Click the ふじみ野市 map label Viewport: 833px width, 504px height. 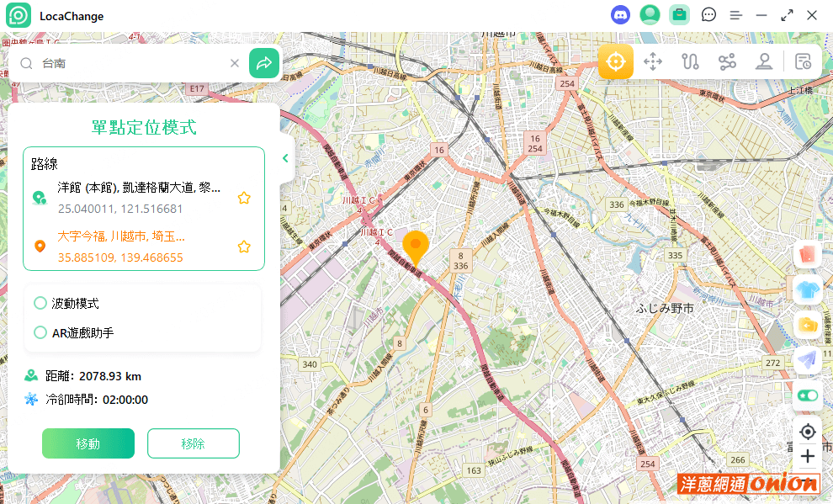coord(665,309)
